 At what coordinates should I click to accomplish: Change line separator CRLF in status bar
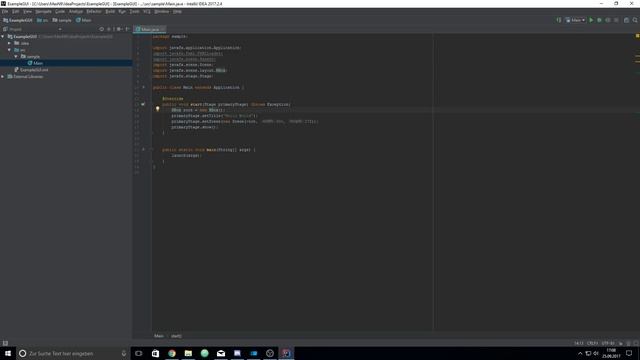[592, 343]
